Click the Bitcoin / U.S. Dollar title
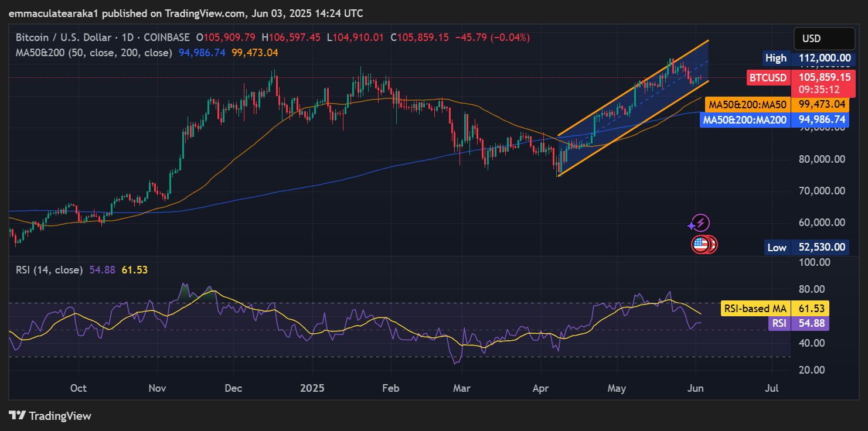Screen dimensions: 868x431 [63, 37]
